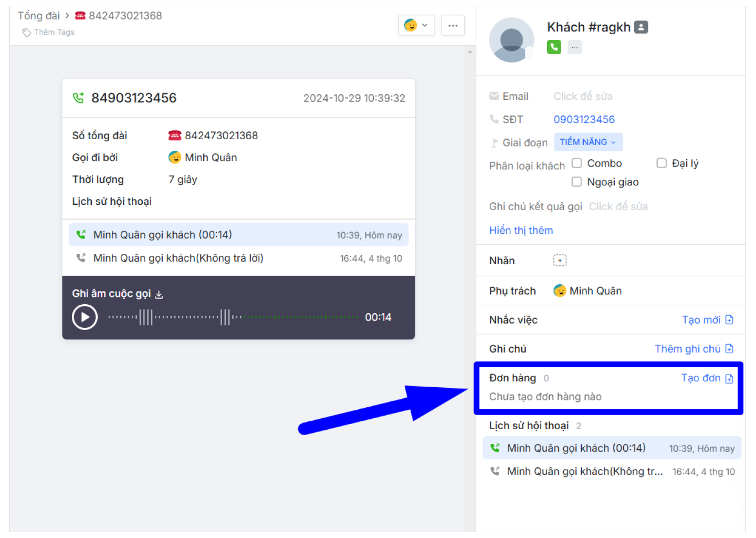Play the call recording
Screen dimensions: 756x538
pos(85,317)
